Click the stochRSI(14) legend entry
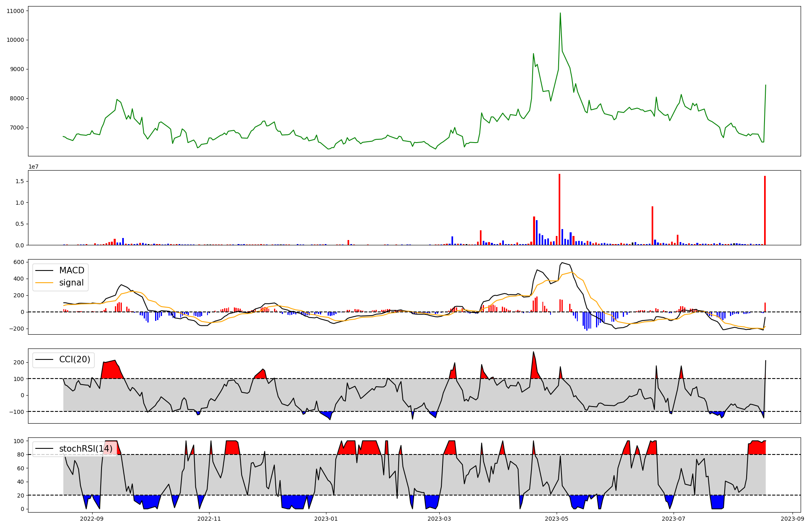This screenshot has width=812, height=528. 86,448
